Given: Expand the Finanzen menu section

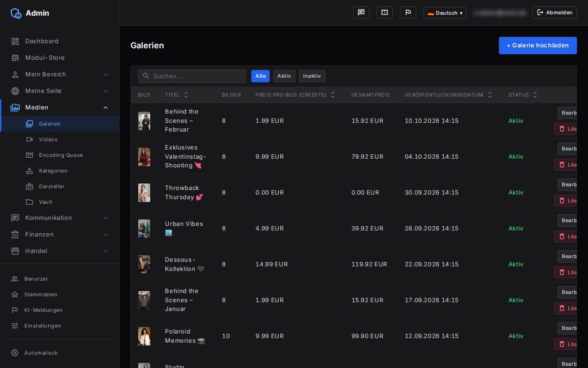Looking at the screenshot, I should 60,235.
